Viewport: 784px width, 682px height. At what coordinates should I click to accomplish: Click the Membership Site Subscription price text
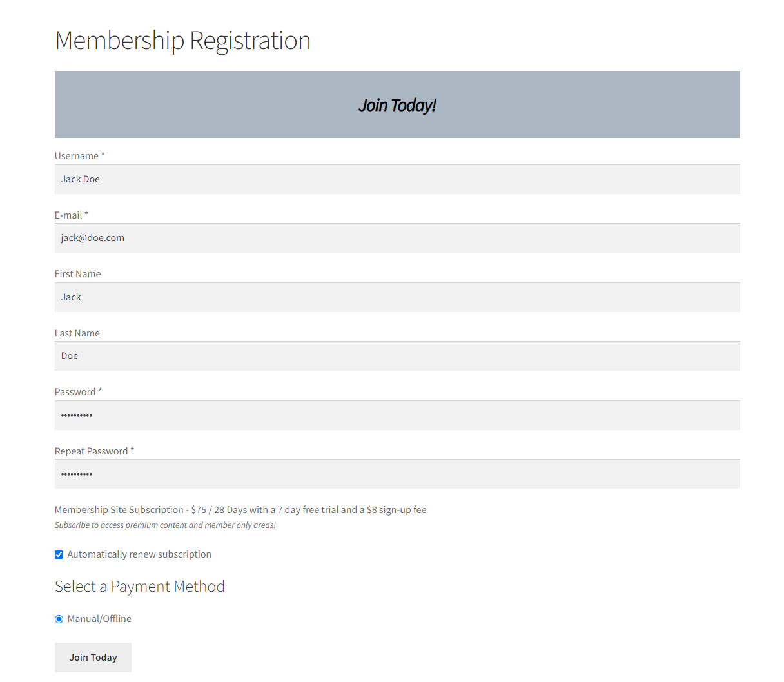(x=240, y=510)
